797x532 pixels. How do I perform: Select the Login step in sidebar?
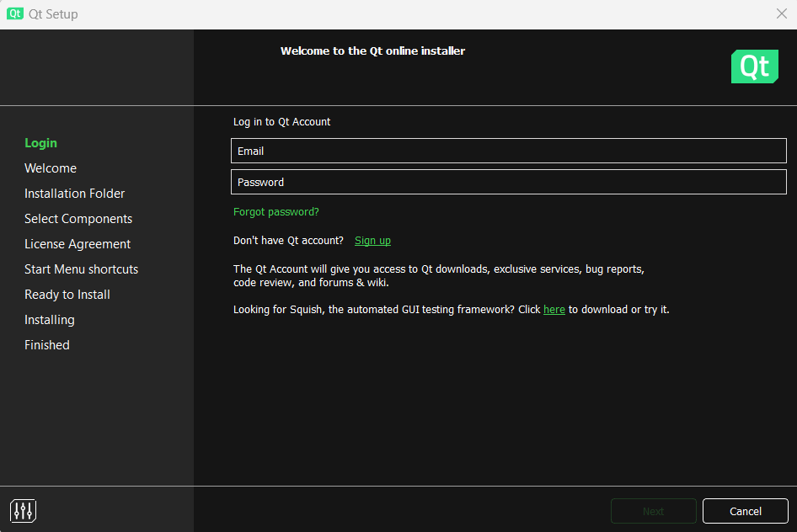[41, 143]
